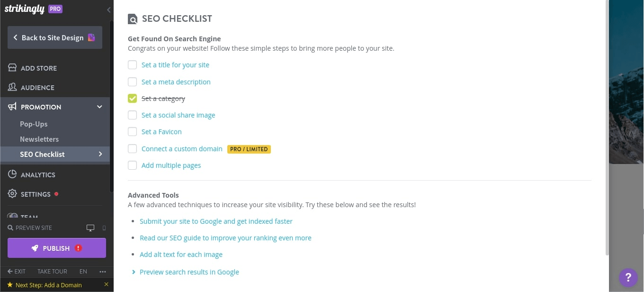Switch to desktop preview monitor icon

click(x=90, y=228)
